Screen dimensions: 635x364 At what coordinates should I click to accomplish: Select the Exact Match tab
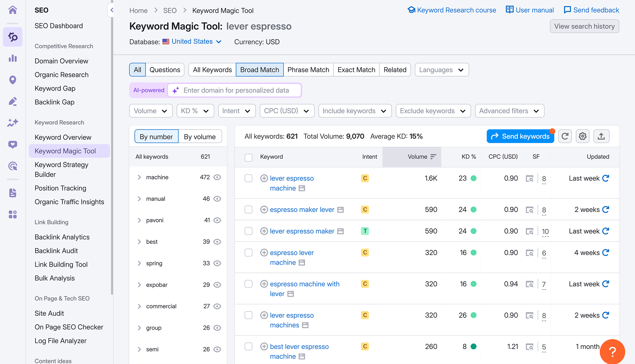coord(356,70)
